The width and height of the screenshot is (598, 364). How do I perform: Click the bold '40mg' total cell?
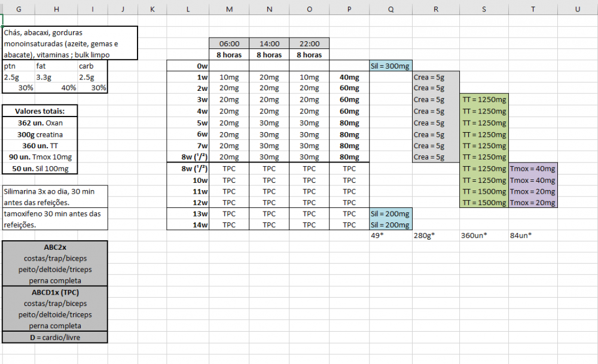coord(349,77)
